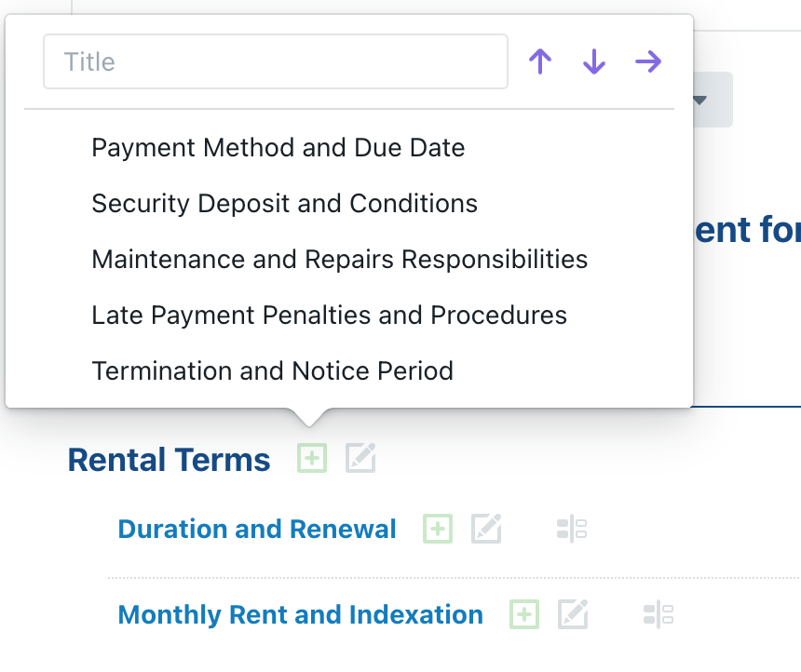Image resolution: width=801 pixels, height=672 pixels.
Task: Choose Termination and Notice Period suggestion
Action: 272,371
